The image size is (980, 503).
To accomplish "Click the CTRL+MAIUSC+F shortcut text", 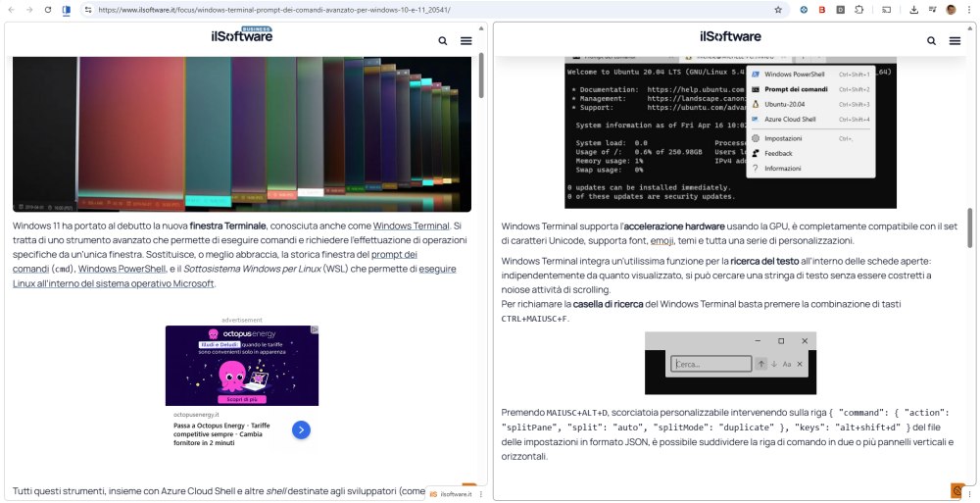I will point(534,319).
